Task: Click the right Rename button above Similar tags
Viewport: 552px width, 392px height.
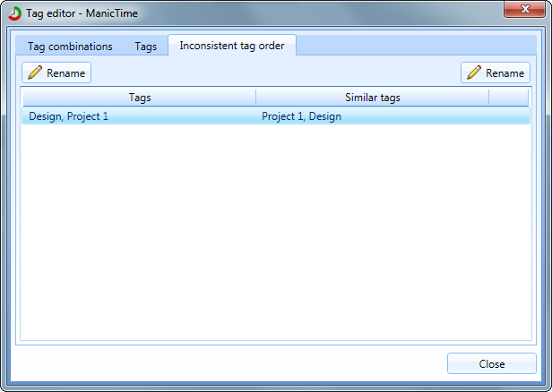Action: click(496, 72)
